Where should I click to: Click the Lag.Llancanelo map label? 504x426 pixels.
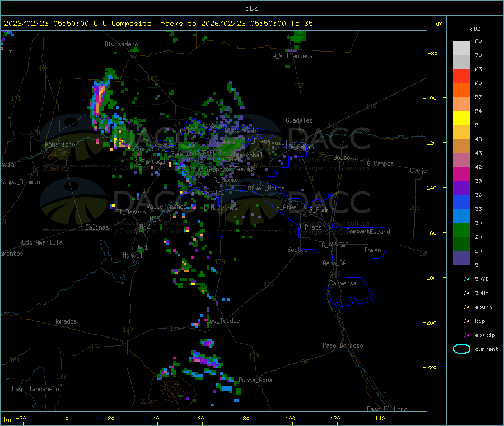coord(36,389)
